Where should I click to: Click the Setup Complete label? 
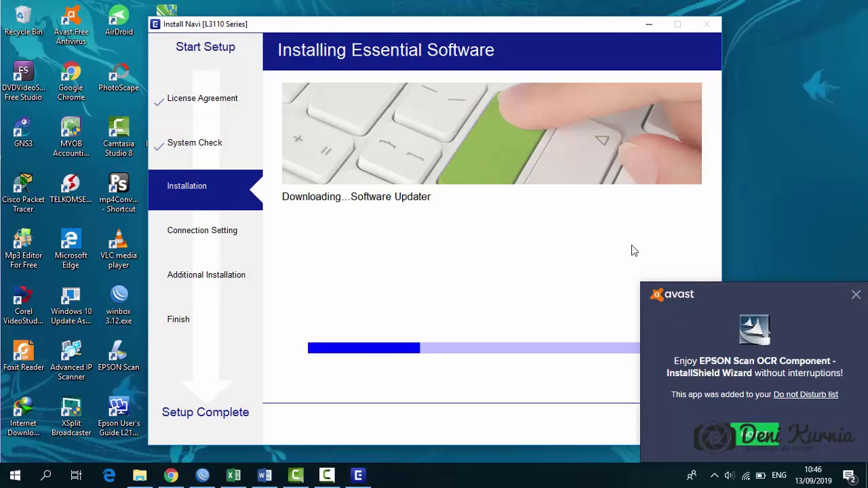coord(205,412)
